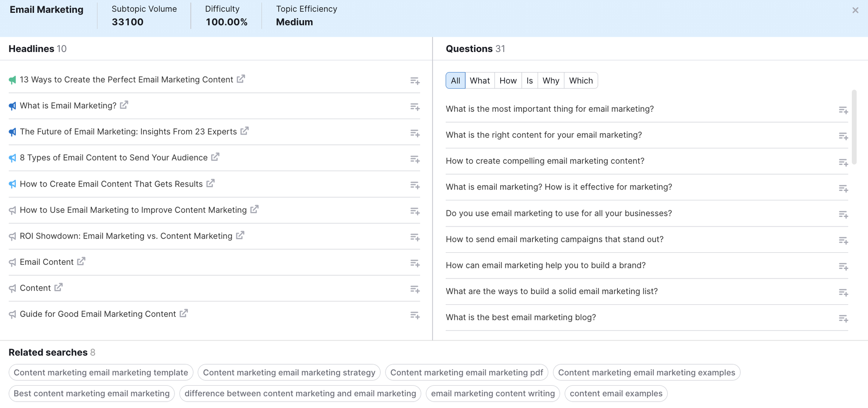Switch question filter to "Which"
The width and height of the screenshot is (868, 408).
pos(581,80)
